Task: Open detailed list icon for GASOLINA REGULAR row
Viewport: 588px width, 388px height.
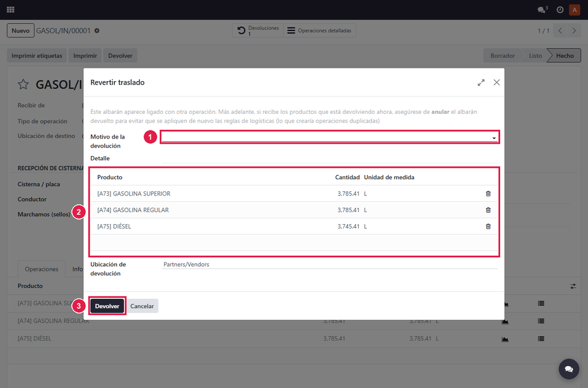Action: (x=541, y=321)
